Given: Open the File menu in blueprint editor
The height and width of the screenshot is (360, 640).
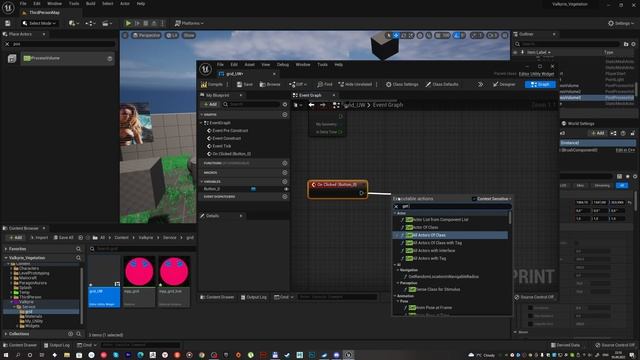Looking at the screenshot, I should [220, 64].
